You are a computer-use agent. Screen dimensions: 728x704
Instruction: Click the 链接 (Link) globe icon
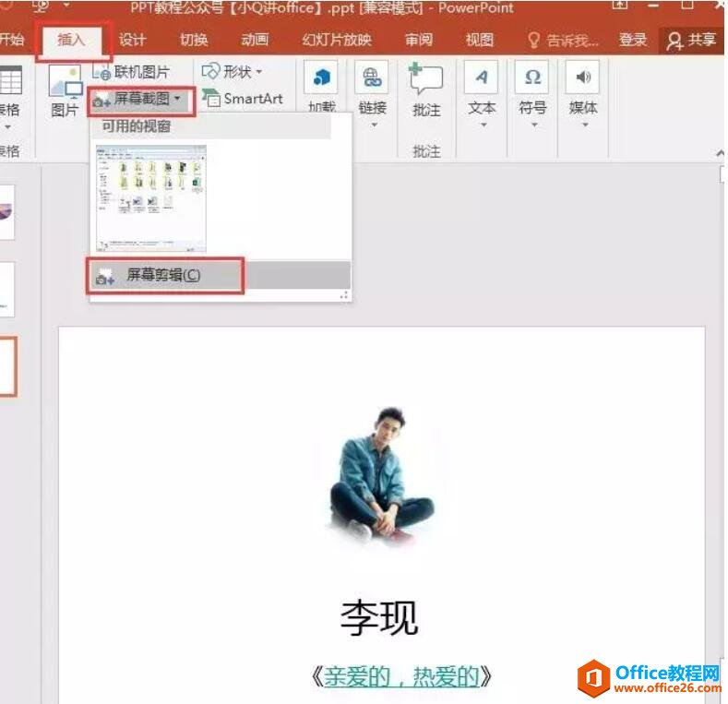(373, 78)
